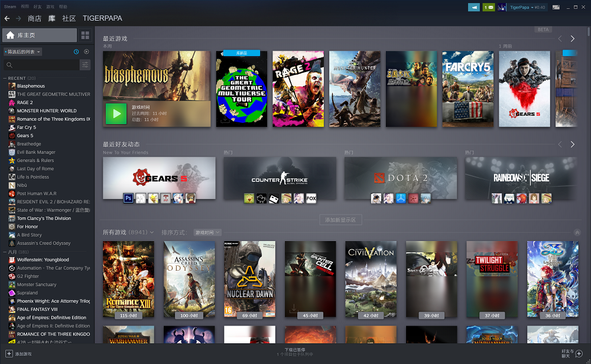Image resolution: width=591 pixels, height=364 pixels.
Task: Select Evil Bank Manager in sidebar
Action: [x=36, y=152]
